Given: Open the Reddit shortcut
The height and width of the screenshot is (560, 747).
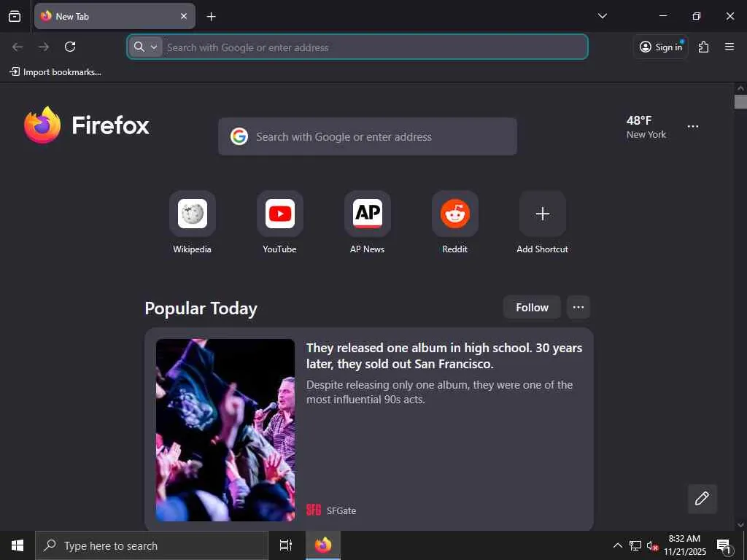Looking at the screenshot, I should click(455, 214).
